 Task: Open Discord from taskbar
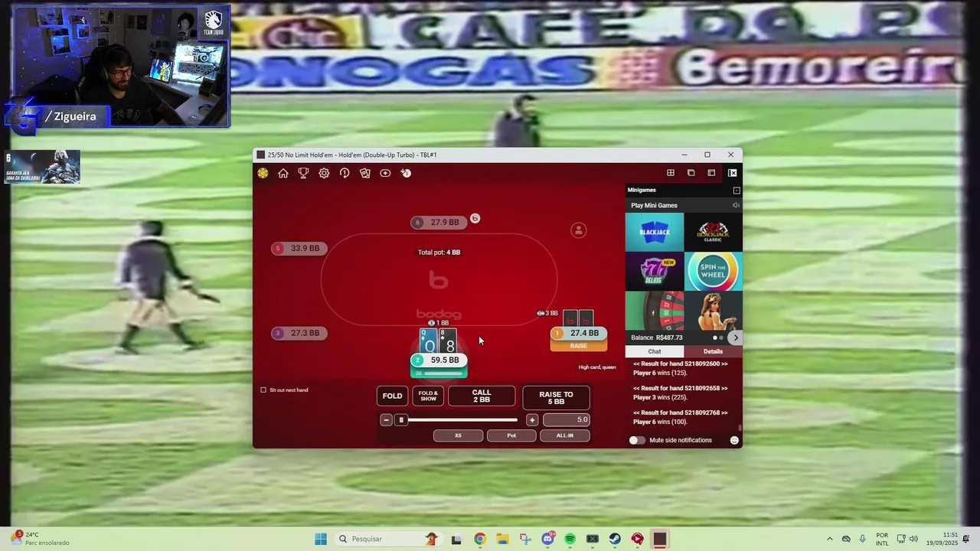[x=547, y=539]
